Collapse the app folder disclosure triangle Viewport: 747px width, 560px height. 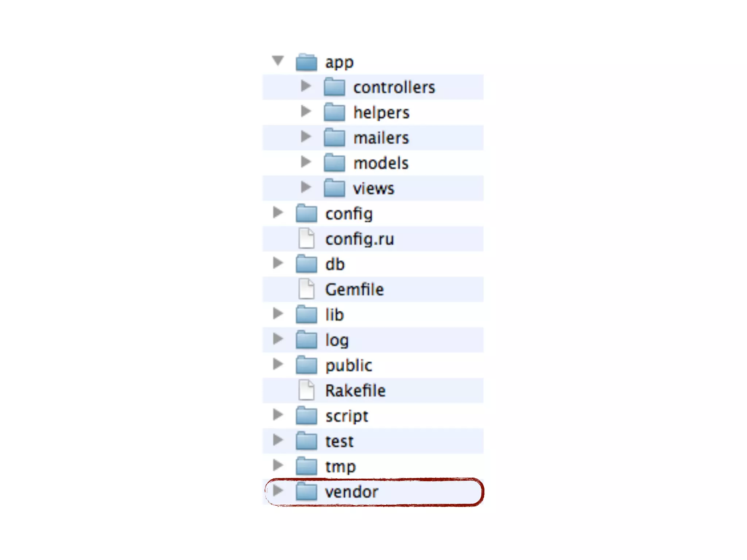[278, 60]
